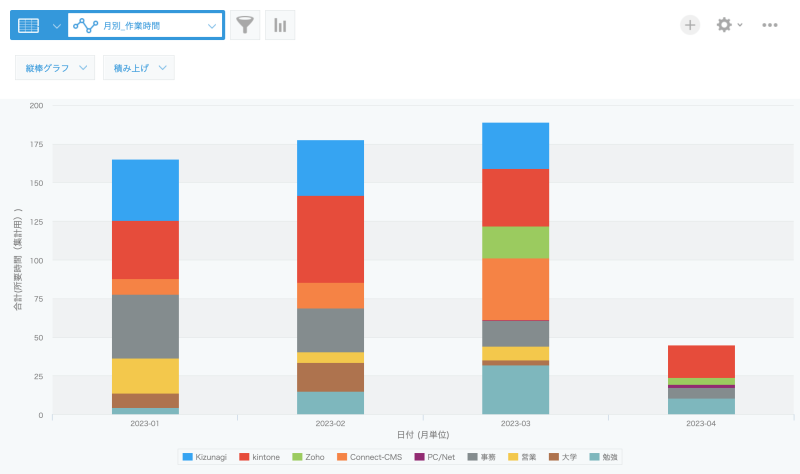Image resolution: width=800 pixels, height=474 pixels.
Task: Toggle Connect-CMS series in the legend
Action: point(369,457)
